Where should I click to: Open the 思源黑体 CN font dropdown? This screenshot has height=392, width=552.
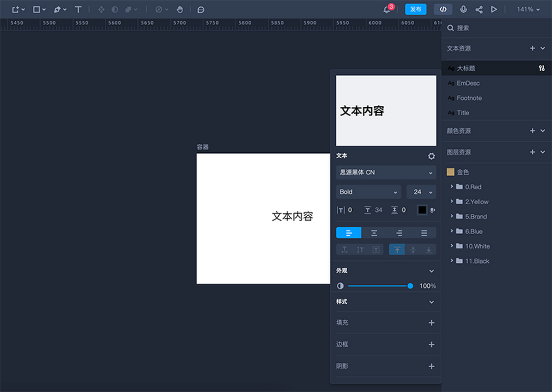pyautogui.click(x=385, y=172)
